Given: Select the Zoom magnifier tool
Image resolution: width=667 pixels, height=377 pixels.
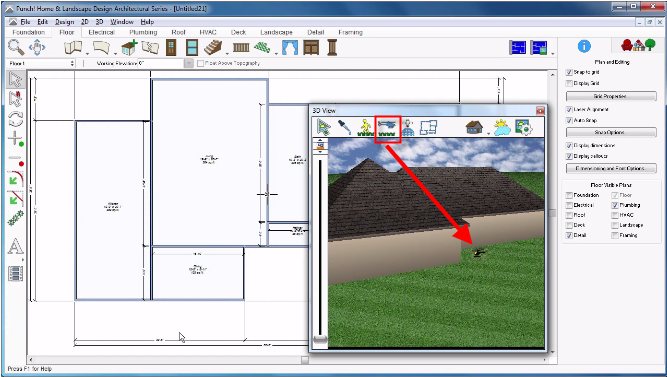Looking at the screenshot, I should coord(16,47).
